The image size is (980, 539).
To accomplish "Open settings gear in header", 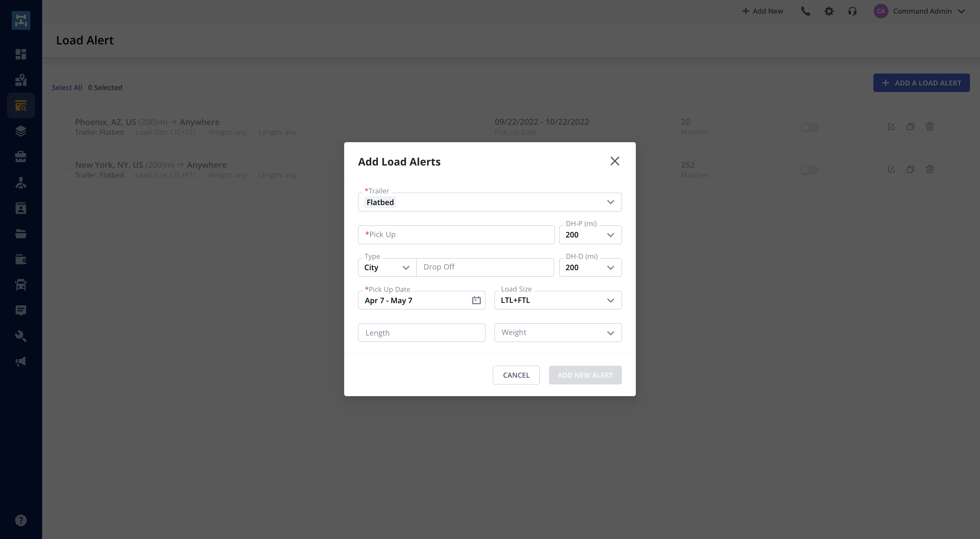I will (829, 11).
